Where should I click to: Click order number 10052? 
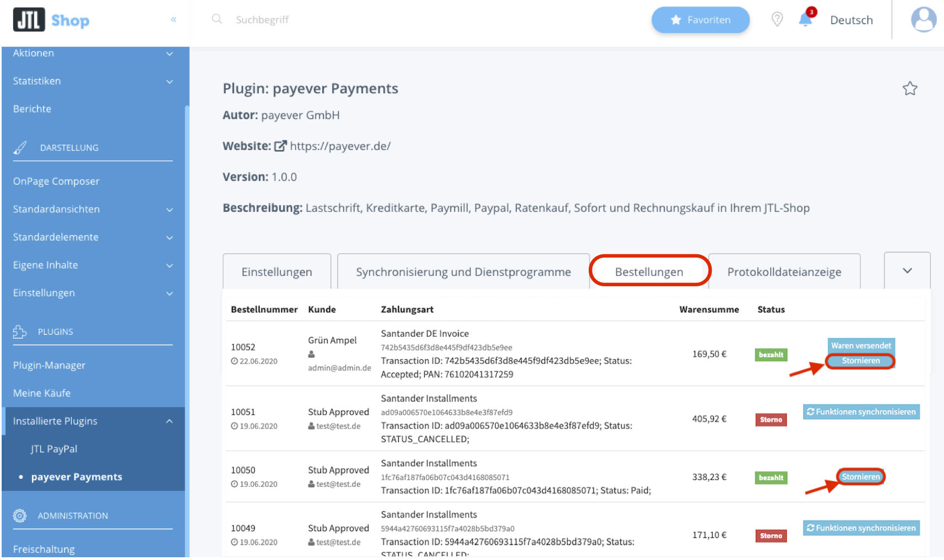coord(243,347)
